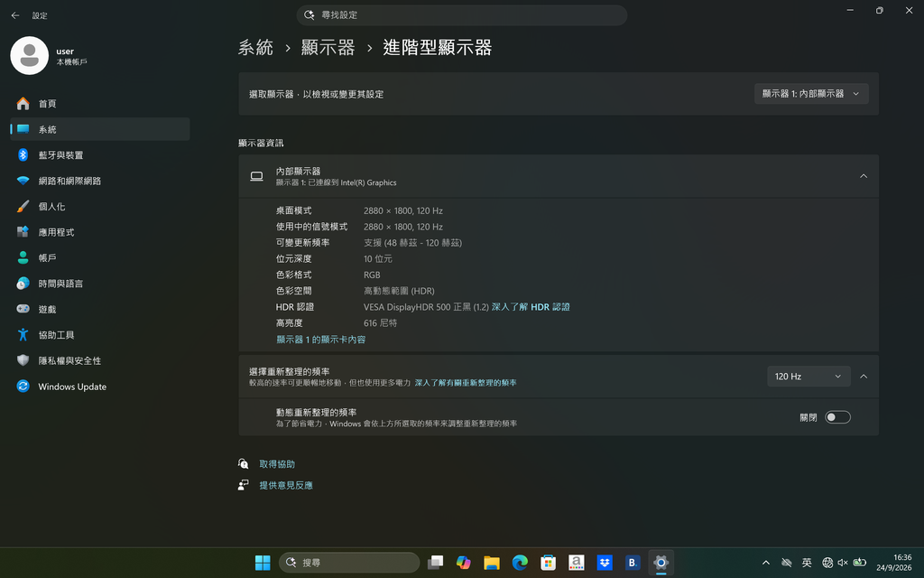Viewport: 924px width, 578px height.
Task: Go to 系統 in the breadcrumb
Action: pos(255,47)
